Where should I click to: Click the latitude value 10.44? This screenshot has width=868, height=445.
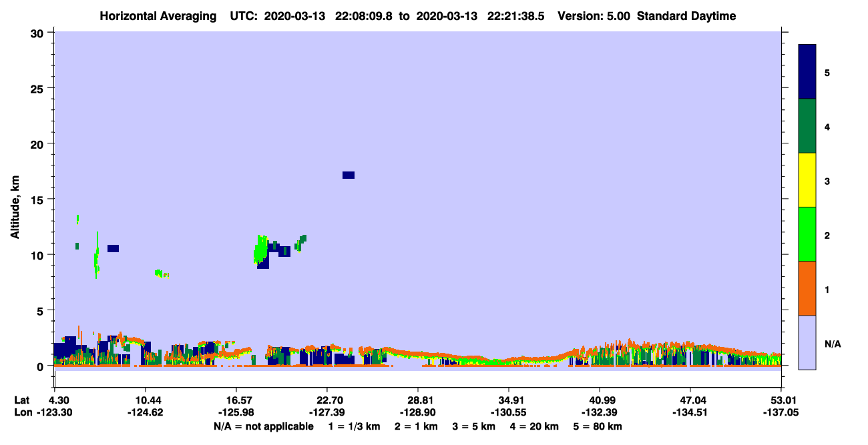(x=145, y=400)
